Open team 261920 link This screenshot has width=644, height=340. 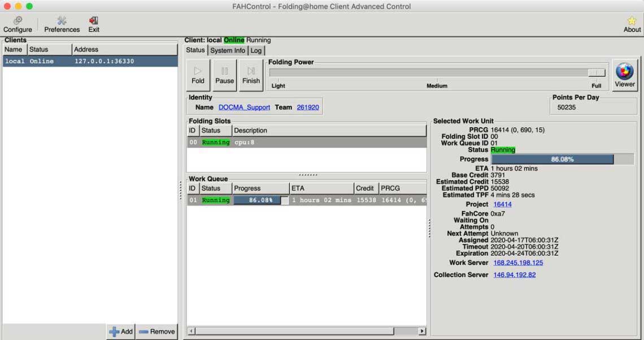pyautogui.click(x=308, y=107)
